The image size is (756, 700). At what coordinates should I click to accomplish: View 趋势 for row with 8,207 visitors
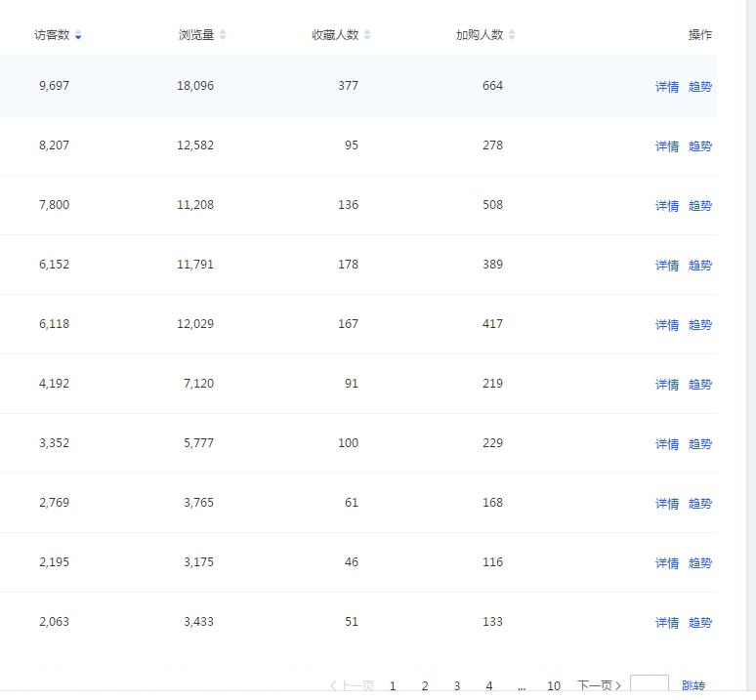click(x=700, y=146)
